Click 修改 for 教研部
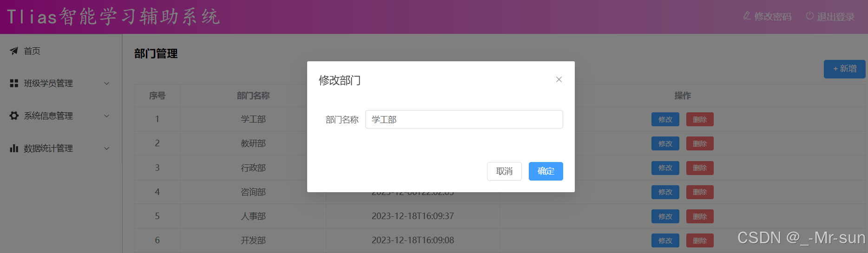 pos(665,143)
